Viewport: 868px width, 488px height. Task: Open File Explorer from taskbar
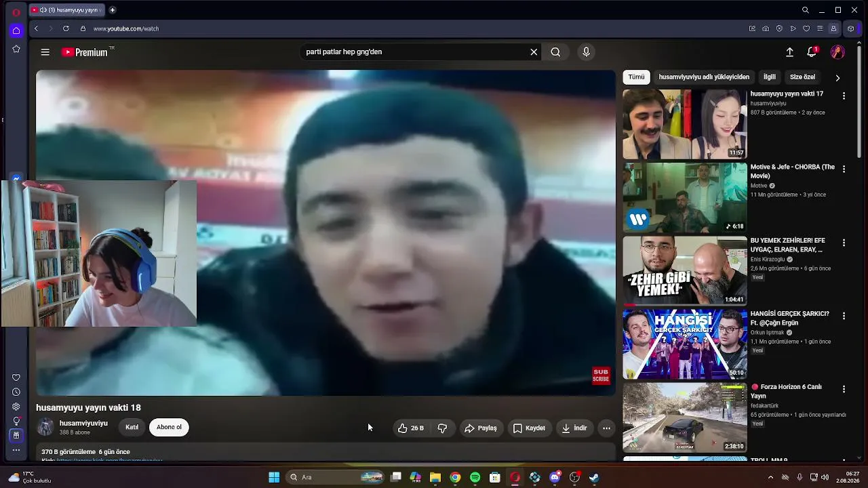pos(435,477)
